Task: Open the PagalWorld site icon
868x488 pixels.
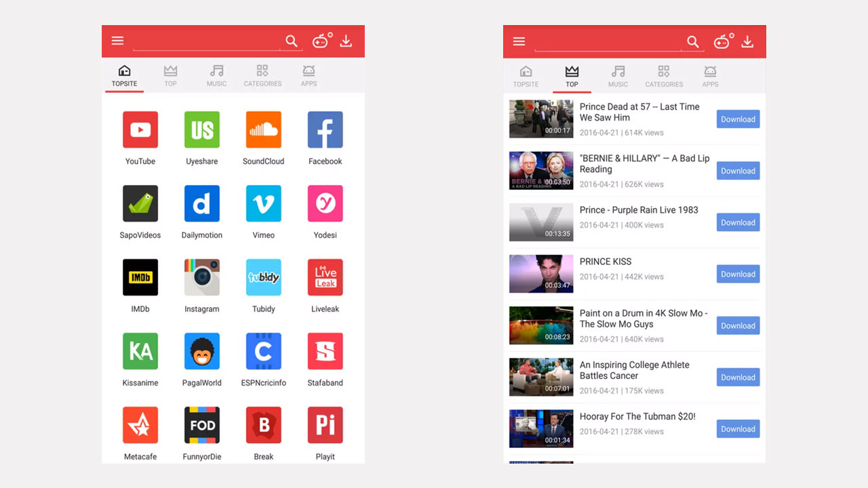Action: pos(202,351)
